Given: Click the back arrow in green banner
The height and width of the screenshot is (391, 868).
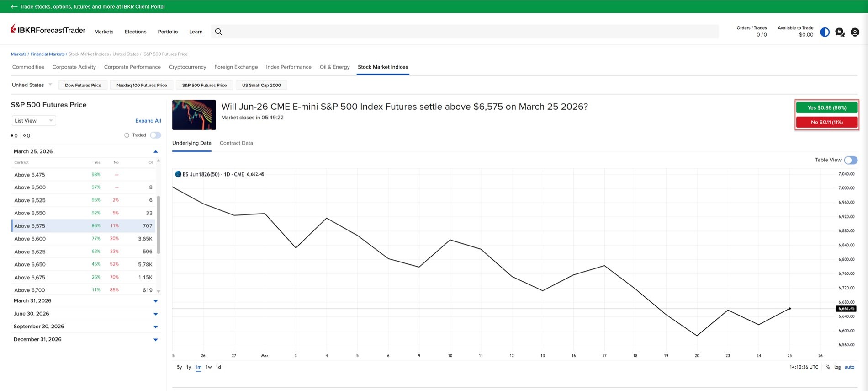Looking at the screenshot, I should pos(14,7).
